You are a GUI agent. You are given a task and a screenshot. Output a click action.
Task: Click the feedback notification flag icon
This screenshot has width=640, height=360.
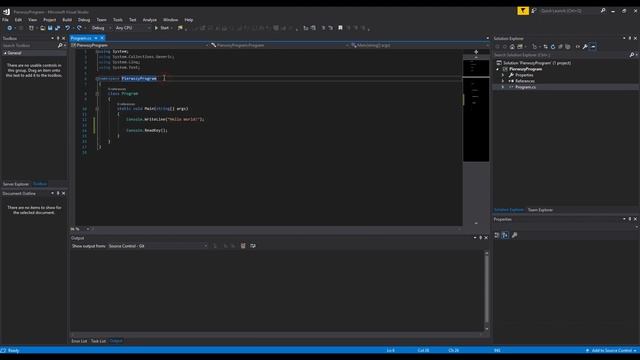(522, 11)
